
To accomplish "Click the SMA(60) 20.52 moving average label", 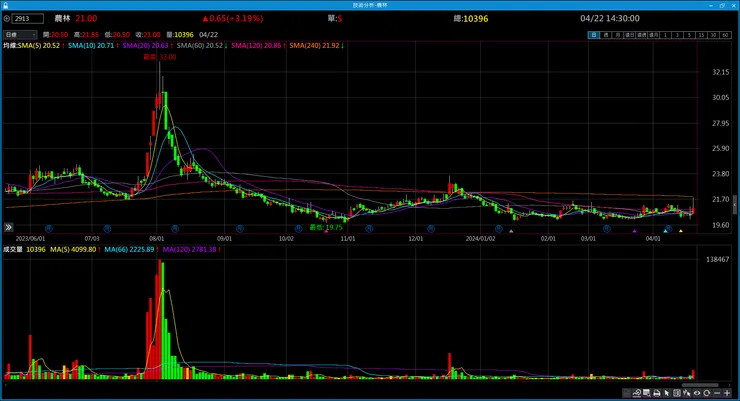I will pyautogui.click(x=202, y=45).
